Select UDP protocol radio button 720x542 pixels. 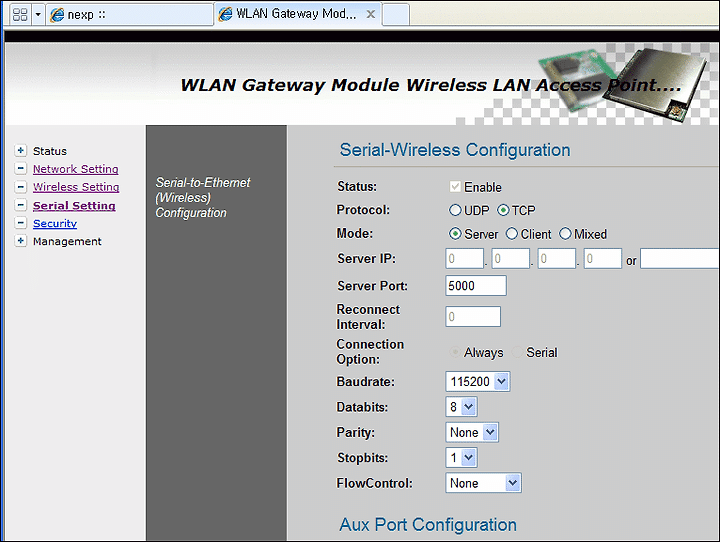455,210
